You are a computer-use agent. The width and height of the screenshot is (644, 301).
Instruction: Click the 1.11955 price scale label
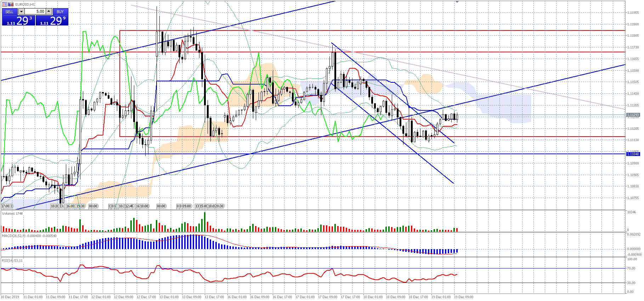pyautogui.click(x=633, y=12)
